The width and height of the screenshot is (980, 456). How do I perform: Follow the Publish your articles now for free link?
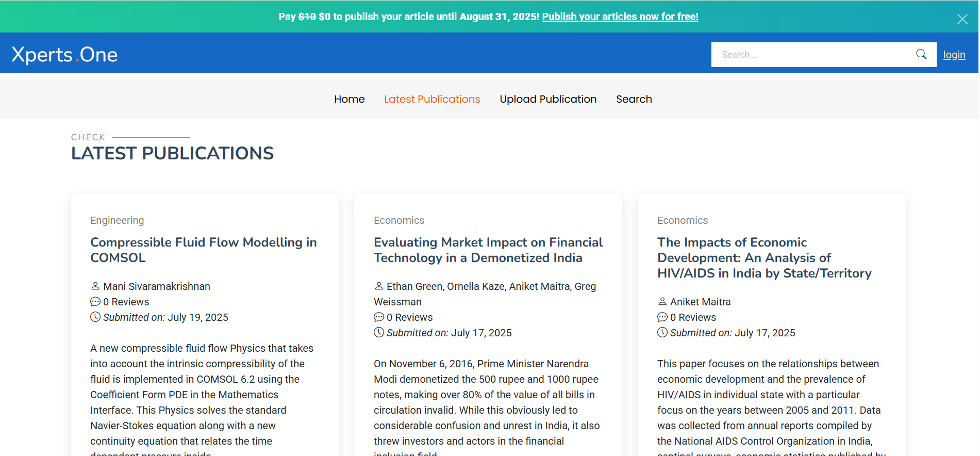(620, 17)
